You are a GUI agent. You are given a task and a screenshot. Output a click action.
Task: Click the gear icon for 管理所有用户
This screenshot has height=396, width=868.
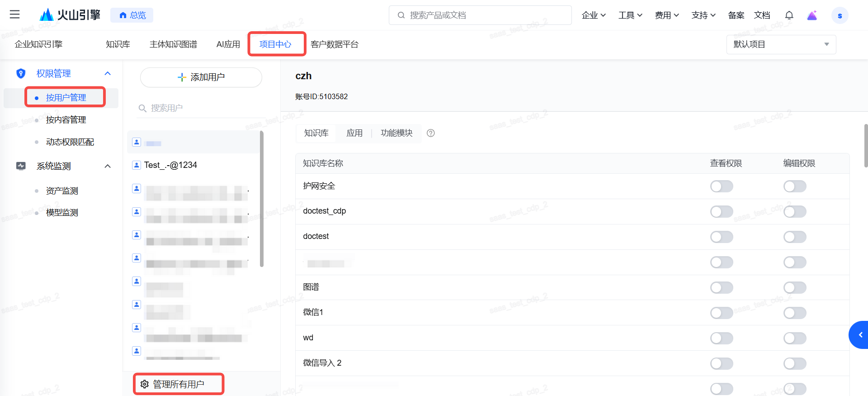pyautogui.click(x=145, y=384)
